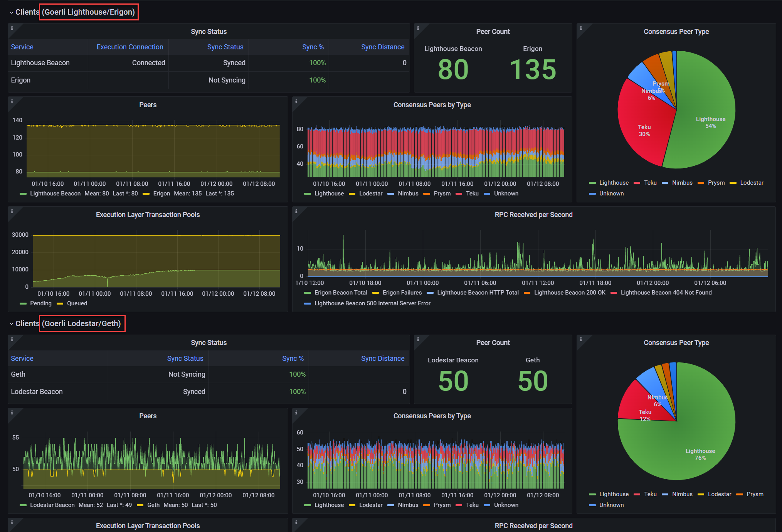782x532 pixels.
Task: Sort top table by Sync Status header
Action: 225,47
